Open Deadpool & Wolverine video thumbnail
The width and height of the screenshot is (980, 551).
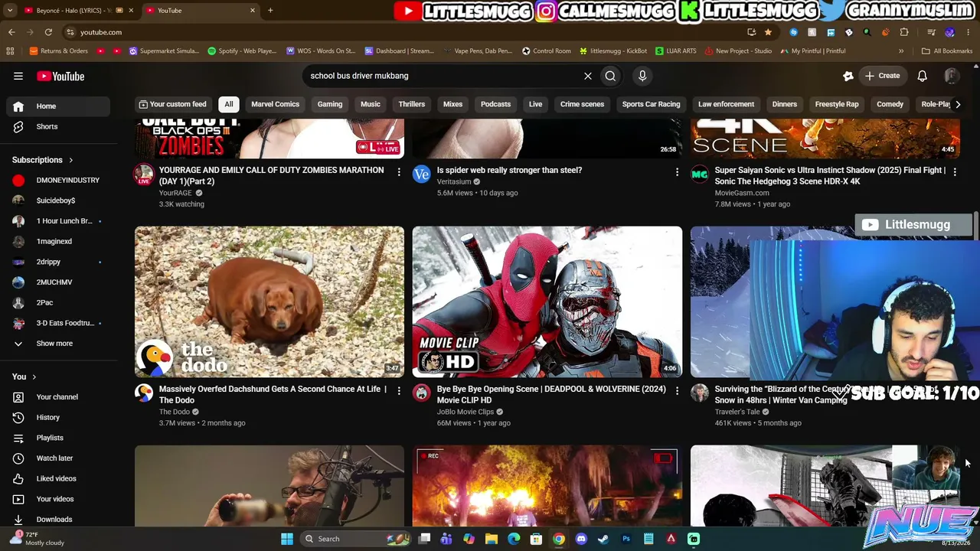(x=547, y=302)
